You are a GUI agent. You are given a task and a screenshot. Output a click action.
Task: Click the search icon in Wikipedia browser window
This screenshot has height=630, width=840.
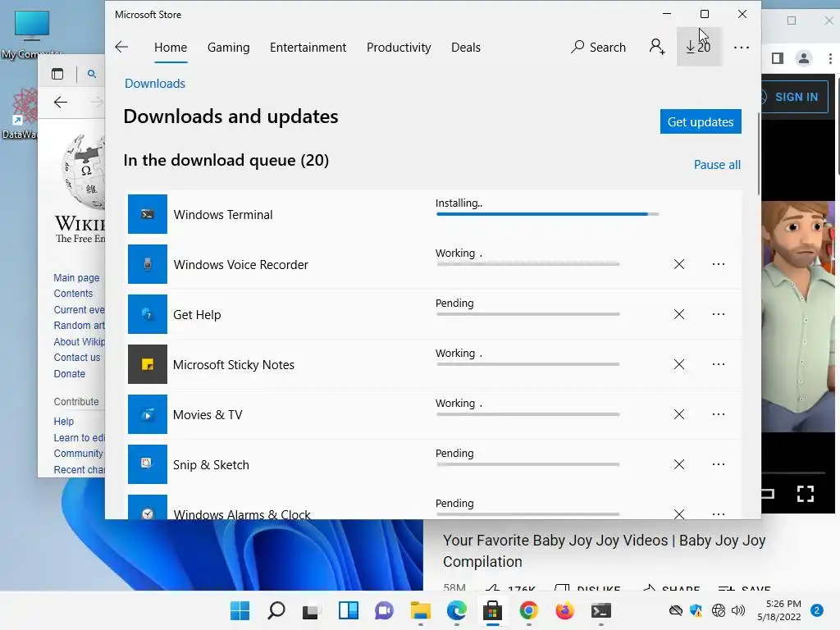click(x=92, y=74)
